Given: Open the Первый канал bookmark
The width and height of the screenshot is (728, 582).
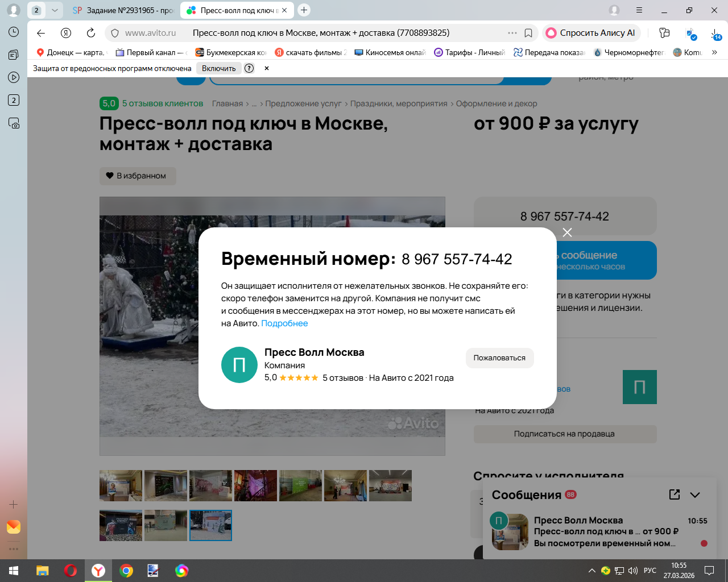Looking at the screenshot, I should (151, 52).
